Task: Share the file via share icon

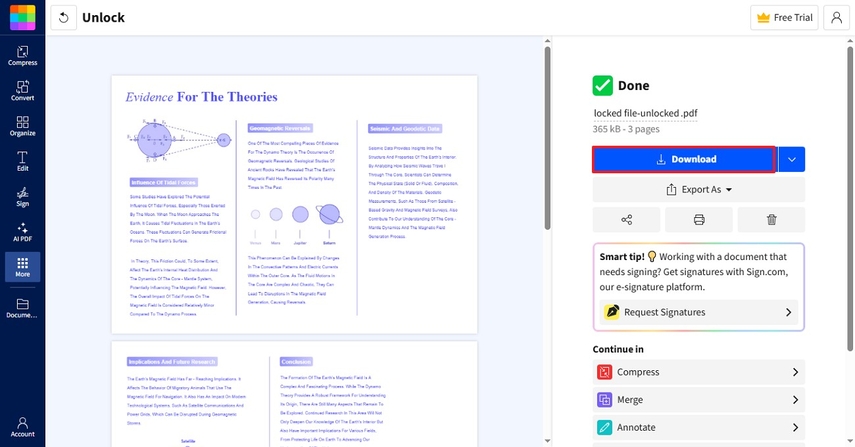Action: (x=627, y=220)
